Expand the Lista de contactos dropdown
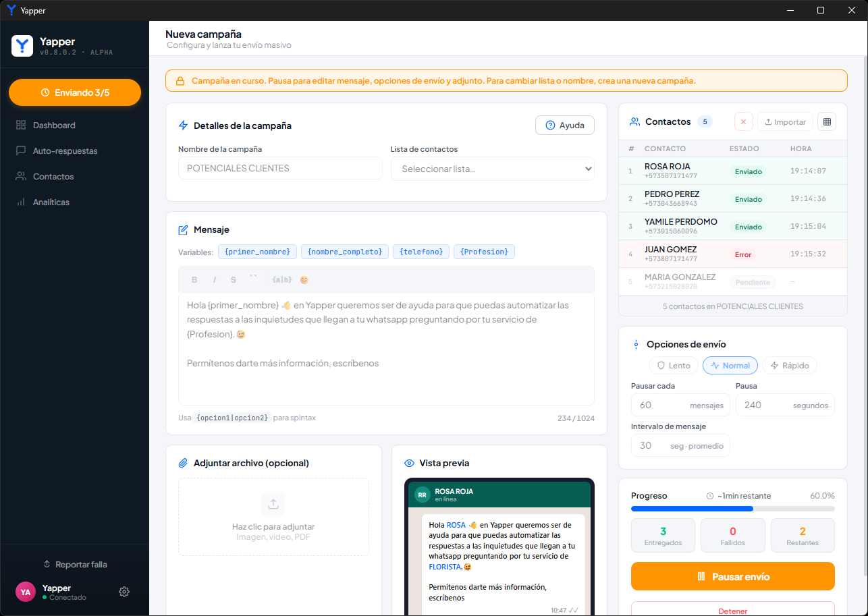The width and height of the screenshot is (868, 616). tap(493, 169)
